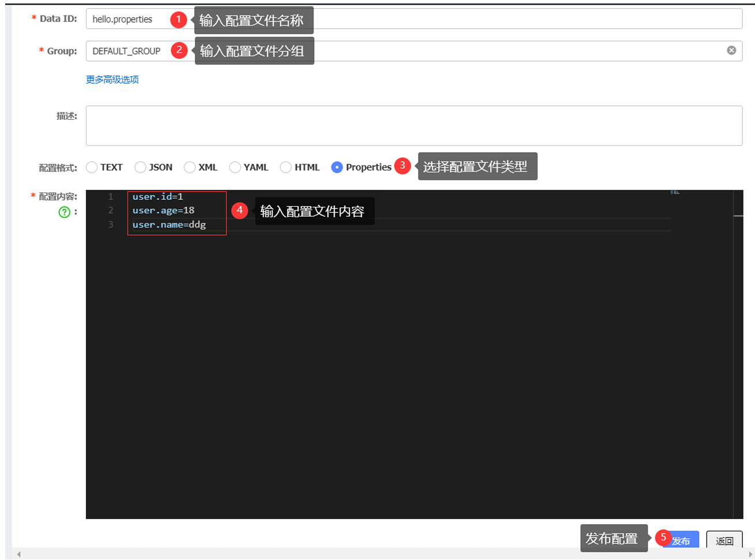Pick the HTML format radio button
Screen dimensions: 755x560
[286, 167]
